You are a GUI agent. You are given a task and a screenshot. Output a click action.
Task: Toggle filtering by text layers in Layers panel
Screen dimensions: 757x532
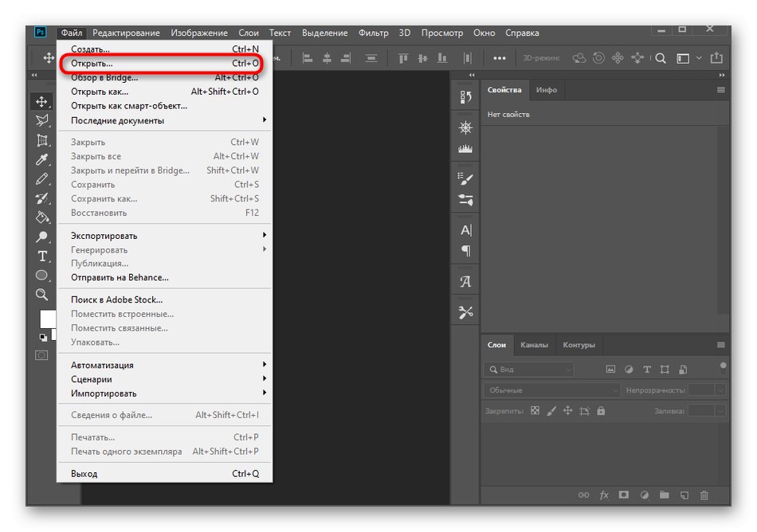pyautogui.click(x=647, y=369)
